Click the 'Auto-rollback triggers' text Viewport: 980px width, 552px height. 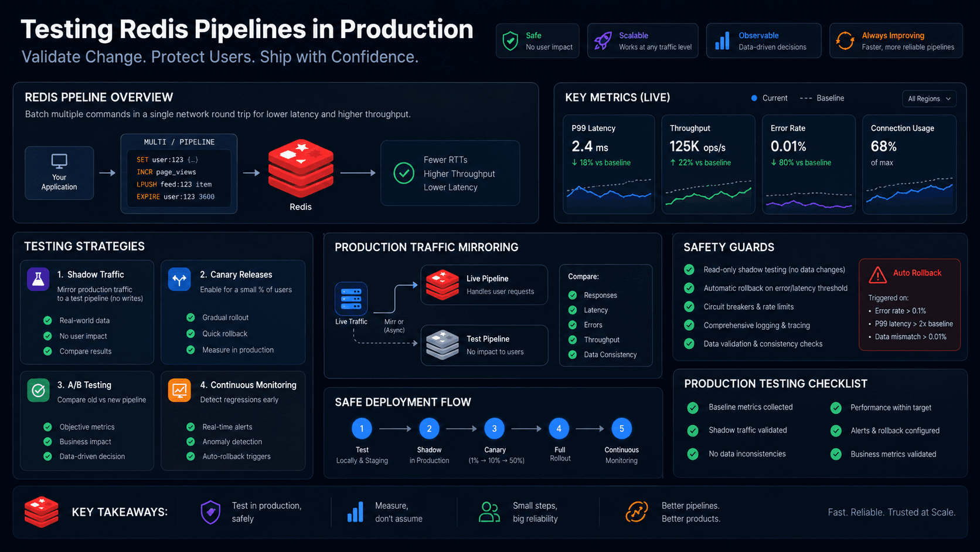pos(237,456)
